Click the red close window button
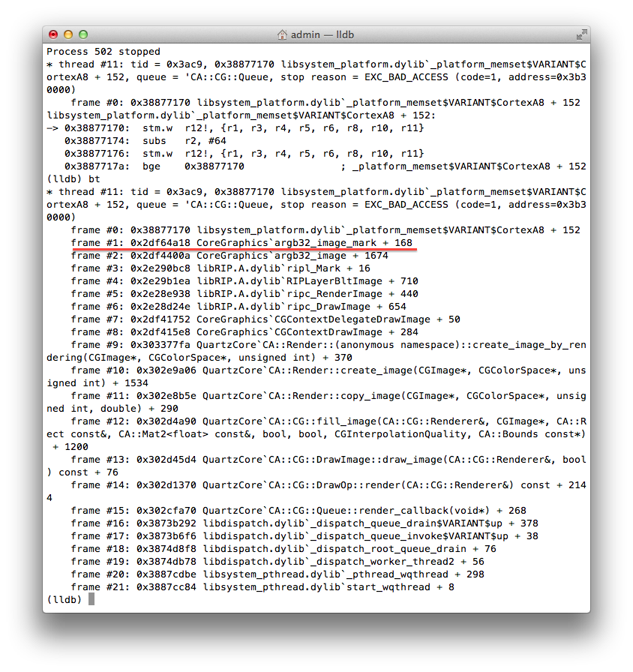 click(53, 34)
